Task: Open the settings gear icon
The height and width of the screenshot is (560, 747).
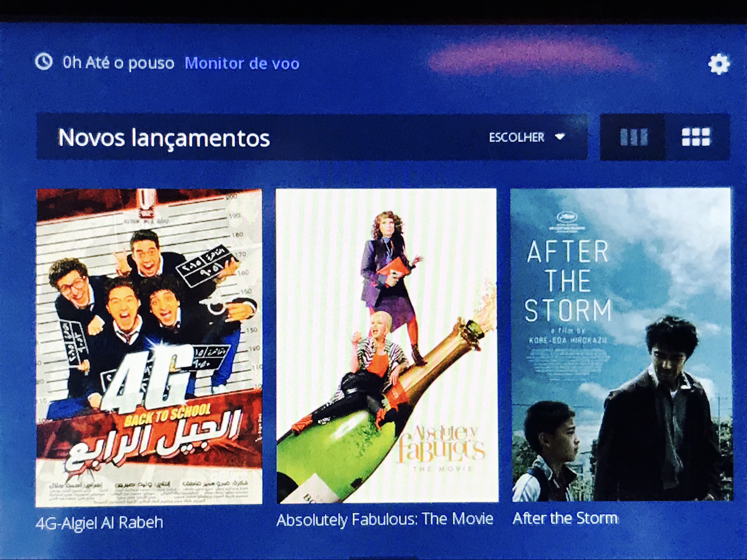Action: coord(719,64)
